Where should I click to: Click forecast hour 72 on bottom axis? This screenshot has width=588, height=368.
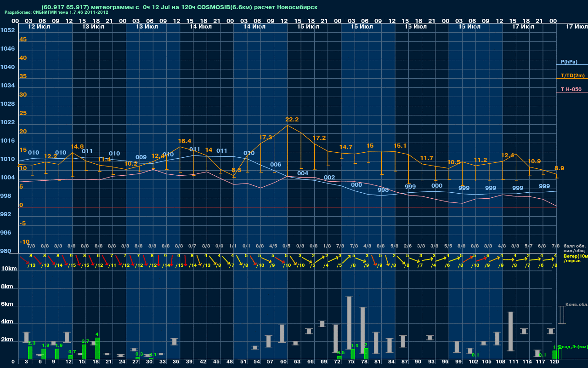(337, 362)
